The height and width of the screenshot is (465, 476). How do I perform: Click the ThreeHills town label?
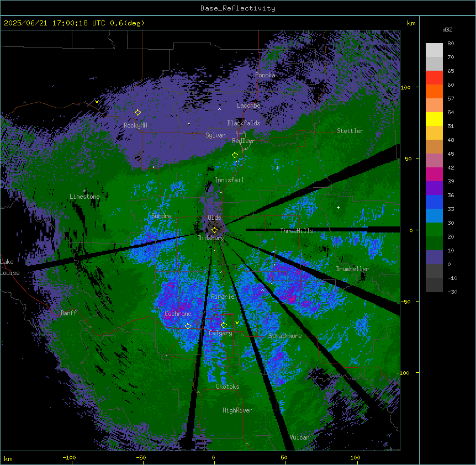pyautogui.click(x=297, y=231)
